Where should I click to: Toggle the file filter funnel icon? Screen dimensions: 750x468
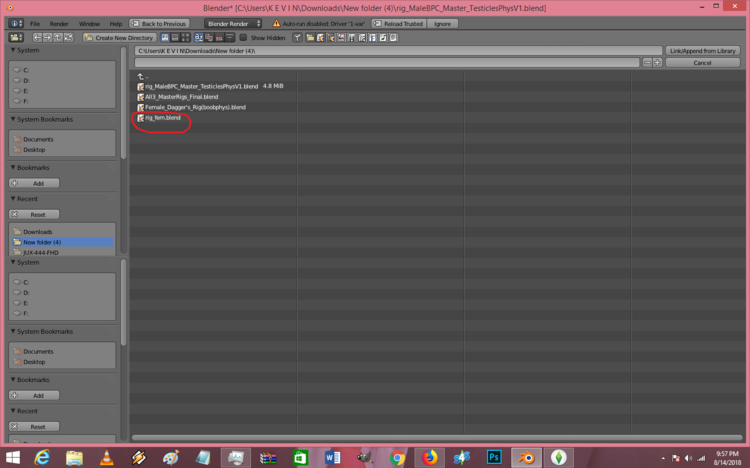[298, 37]
